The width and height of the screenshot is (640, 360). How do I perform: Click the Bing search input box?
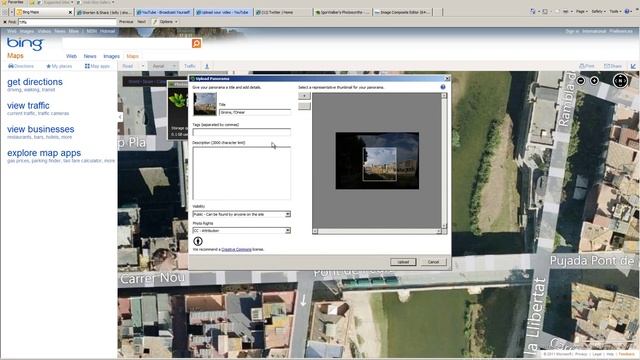click(x=127, y=43)
